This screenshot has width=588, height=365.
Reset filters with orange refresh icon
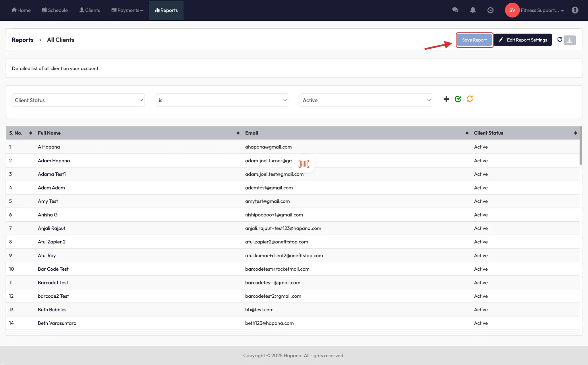[470, 99]
